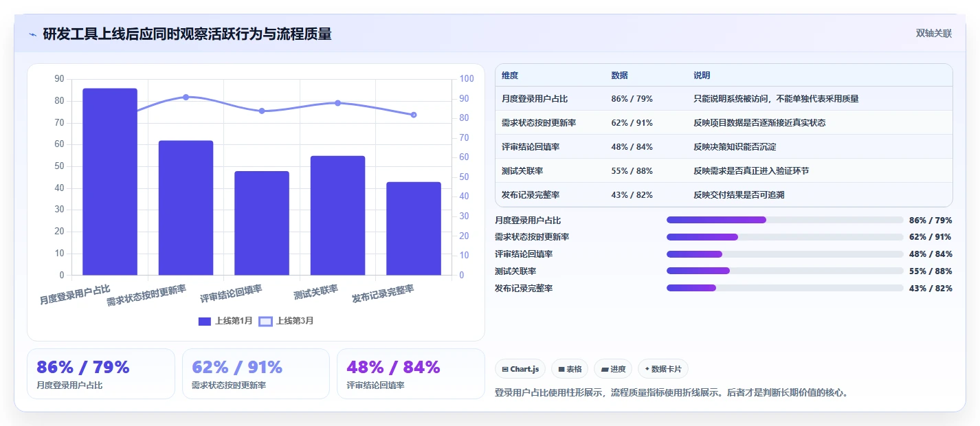The image size is (980, 426).
Task: Click the chart bar for 测试关联率
Action: click(337, 216)
